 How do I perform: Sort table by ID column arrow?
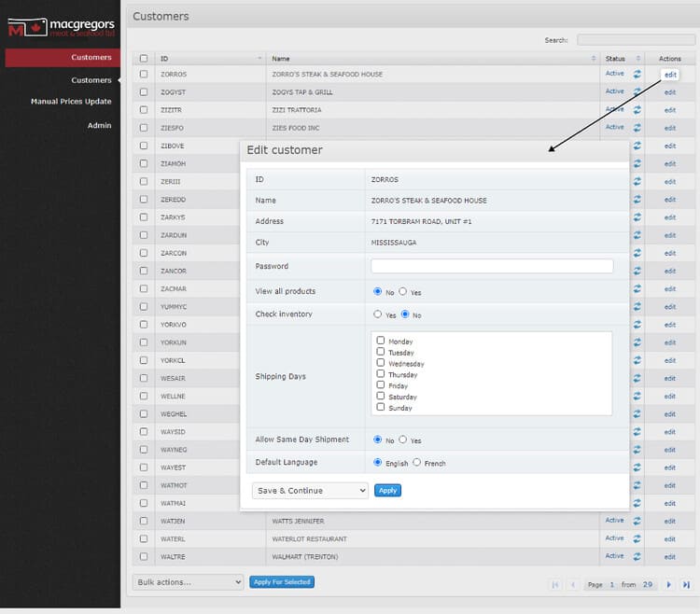pyautogui.click(x=259, y=59)
